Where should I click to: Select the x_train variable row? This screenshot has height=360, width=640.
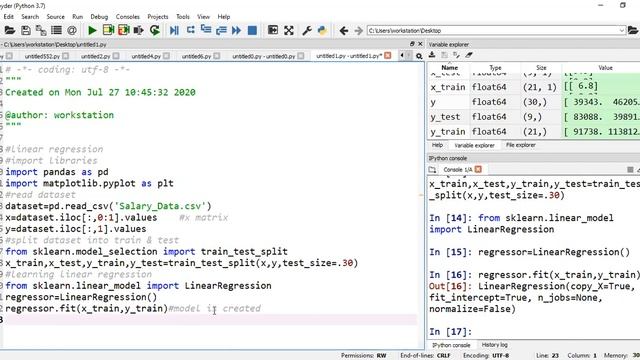pyautogui.click(x=533, y=87)
